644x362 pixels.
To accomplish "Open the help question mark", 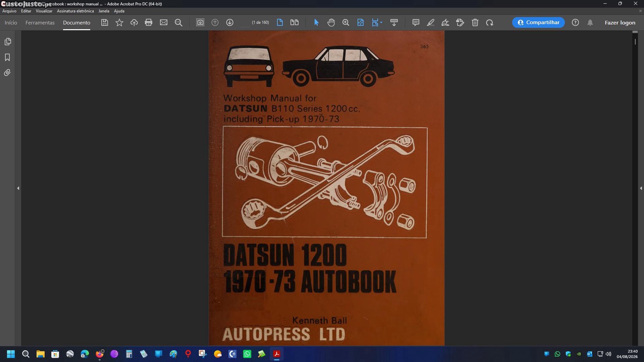I will 575,22.
